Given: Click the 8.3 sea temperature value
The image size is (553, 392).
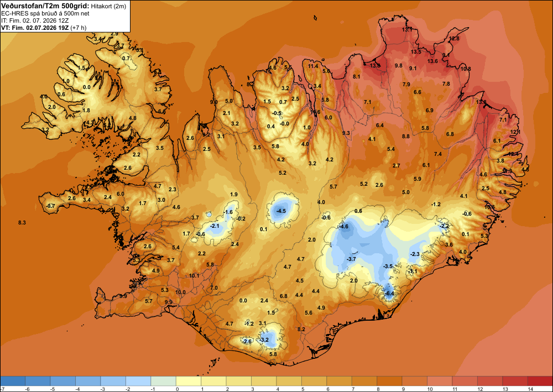Looking at the screenshot, I should [22, 222].
